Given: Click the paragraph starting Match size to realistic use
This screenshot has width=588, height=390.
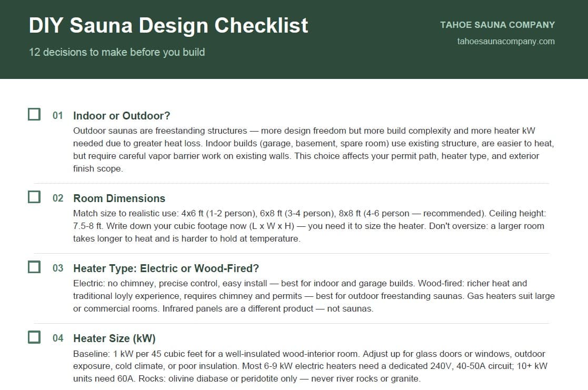Looking at the screenshot, I should click(310, 226).
